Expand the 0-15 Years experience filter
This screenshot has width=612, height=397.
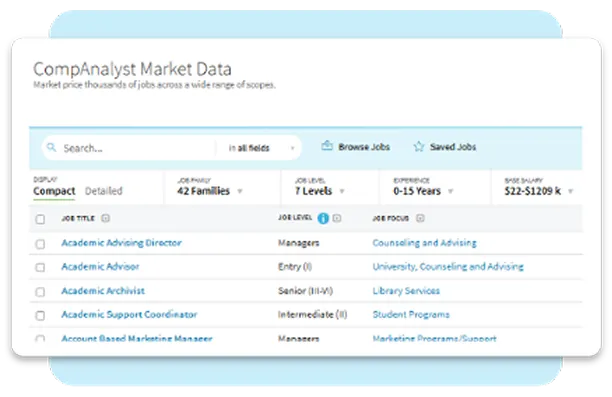click(423, 191)
